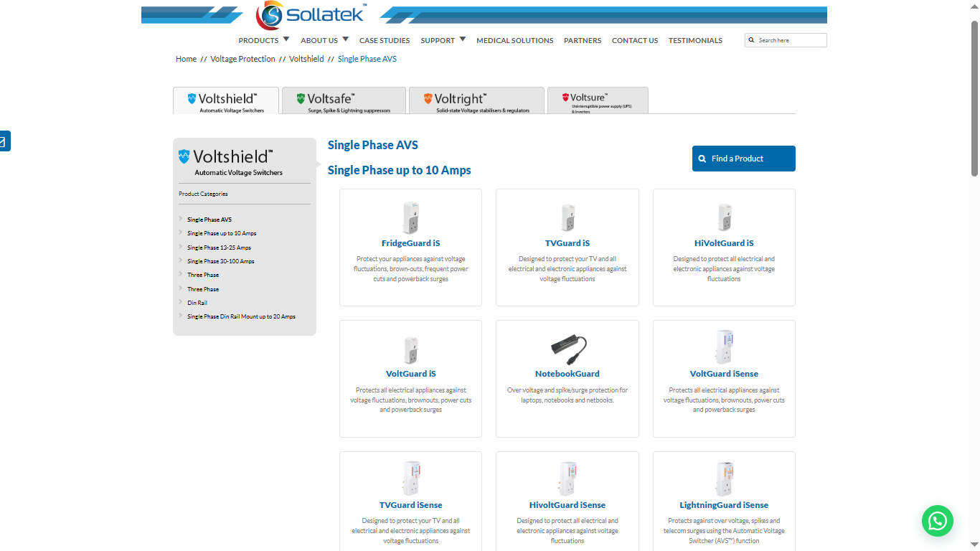Switch to the Voltright tab
This screenshot has width=980, height=551.
pyautogui.click(x=476, y=100)
